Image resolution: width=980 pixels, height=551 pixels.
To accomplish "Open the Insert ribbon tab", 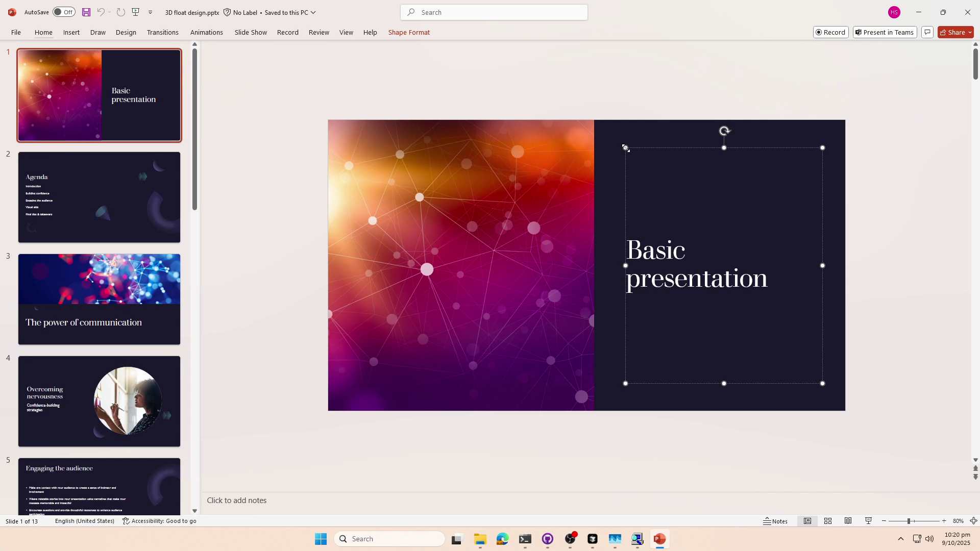I will pos(71,32).
